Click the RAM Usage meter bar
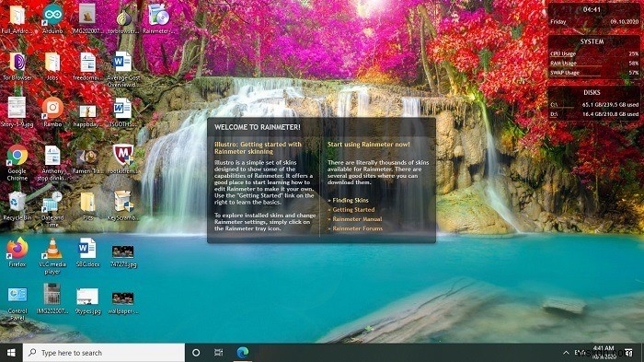Viewport: 644px width, 362px height. pos(594,64)
